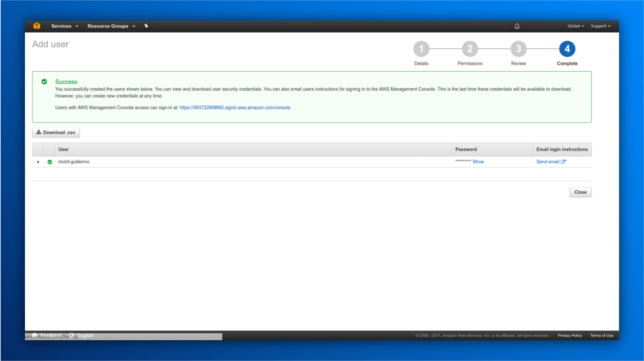Show the hidden password

tap(478, 162)
